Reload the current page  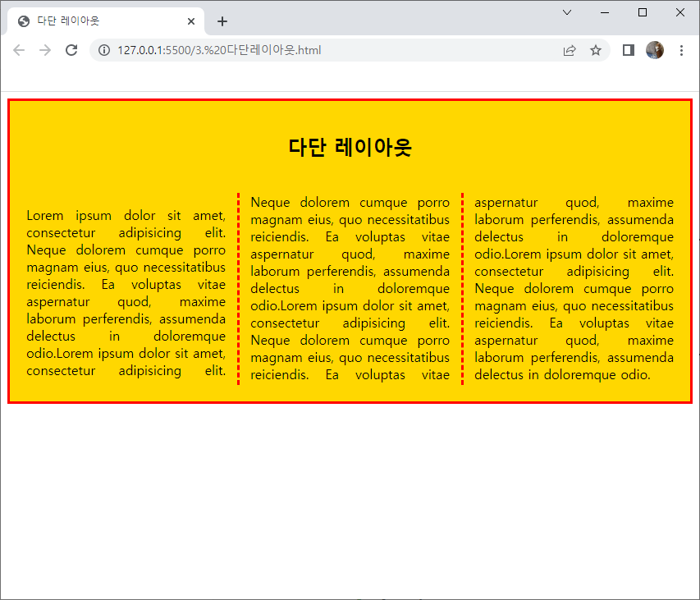(x=71, y=50)
